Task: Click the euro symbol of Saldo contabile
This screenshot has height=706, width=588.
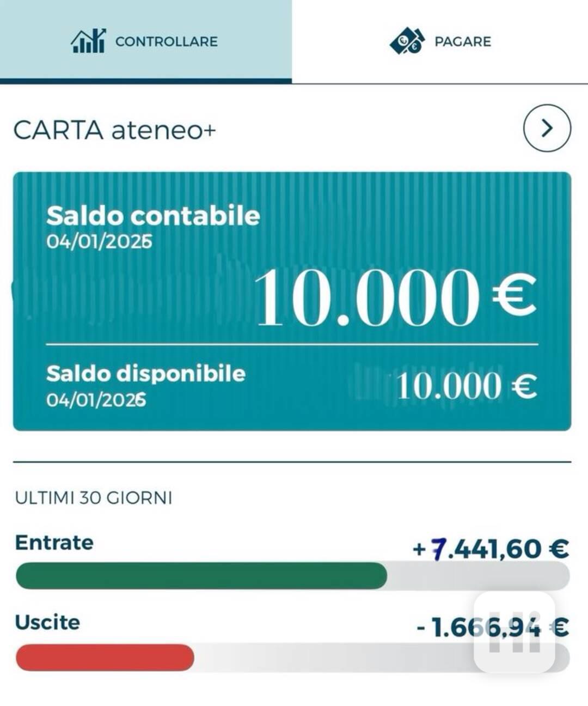Action: (514, 295)
